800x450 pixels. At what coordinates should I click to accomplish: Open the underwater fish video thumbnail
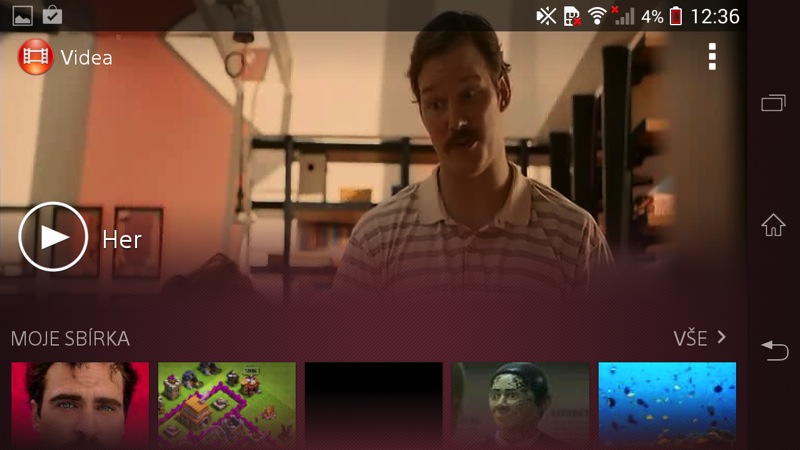tap(667, 406)
